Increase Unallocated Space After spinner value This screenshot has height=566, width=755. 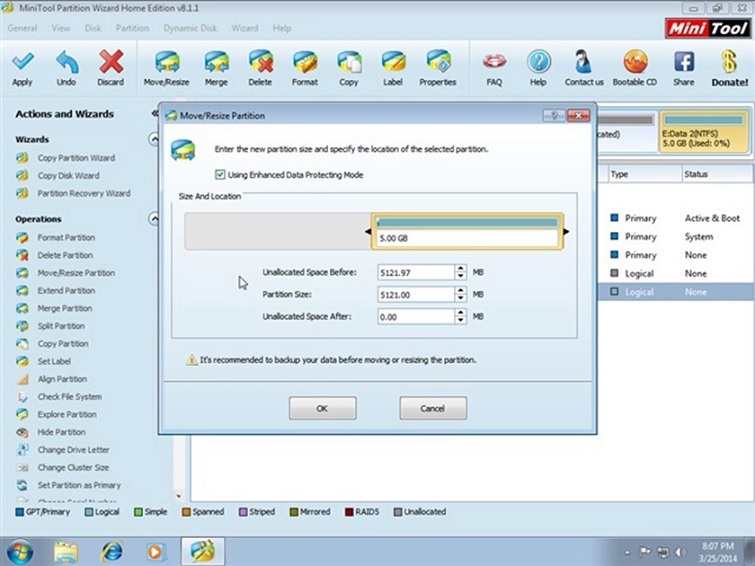[x=460, y=312]
